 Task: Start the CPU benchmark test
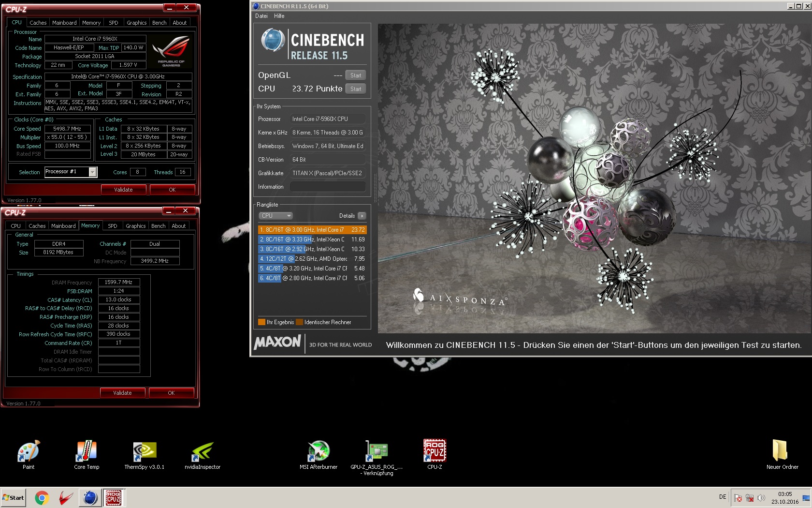356,89
